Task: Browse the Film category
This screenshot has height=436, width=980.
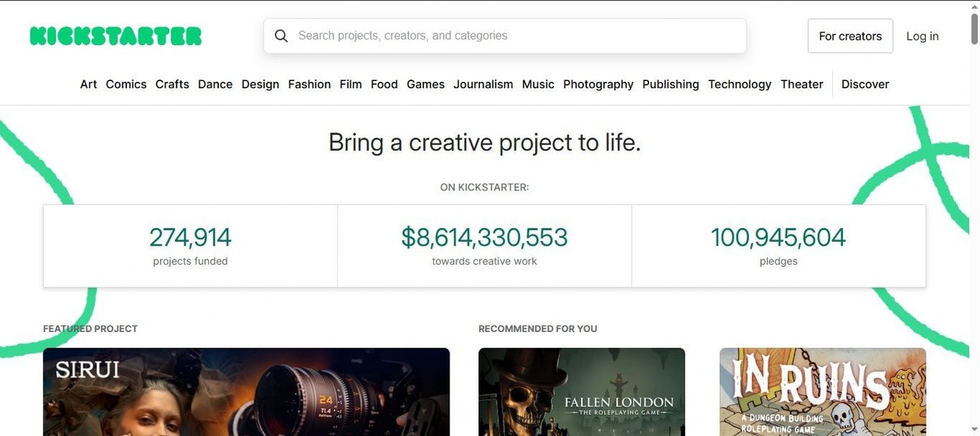Action: [x=351, y=84]
